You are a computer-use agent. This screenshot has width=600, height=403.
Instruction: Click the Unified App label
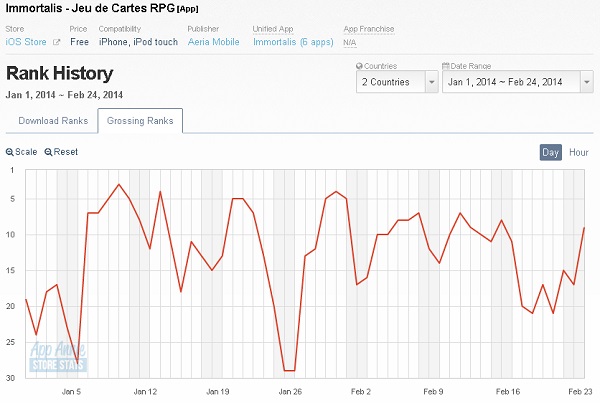tap(273, 29)
